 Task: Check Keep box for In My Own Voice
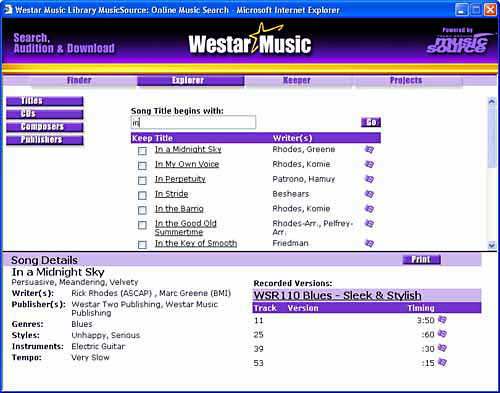[x=142, y=166]
